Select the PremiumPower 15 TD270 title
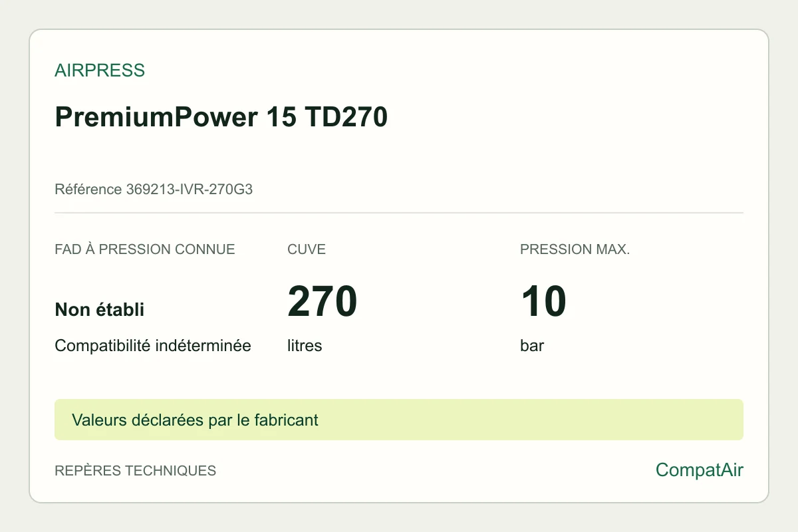798x532 pixels. (x=221, y=117)
